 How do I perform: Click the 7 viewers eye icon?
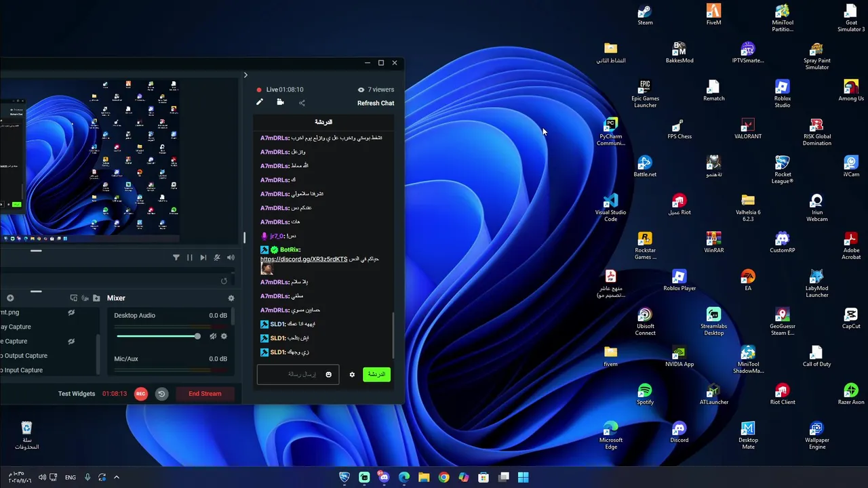click(361, 89)
